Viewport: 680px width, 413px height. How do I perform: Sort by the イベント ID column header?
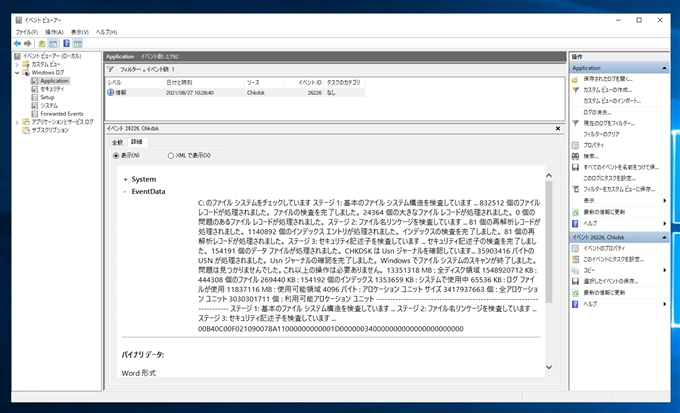pos(304,82)
